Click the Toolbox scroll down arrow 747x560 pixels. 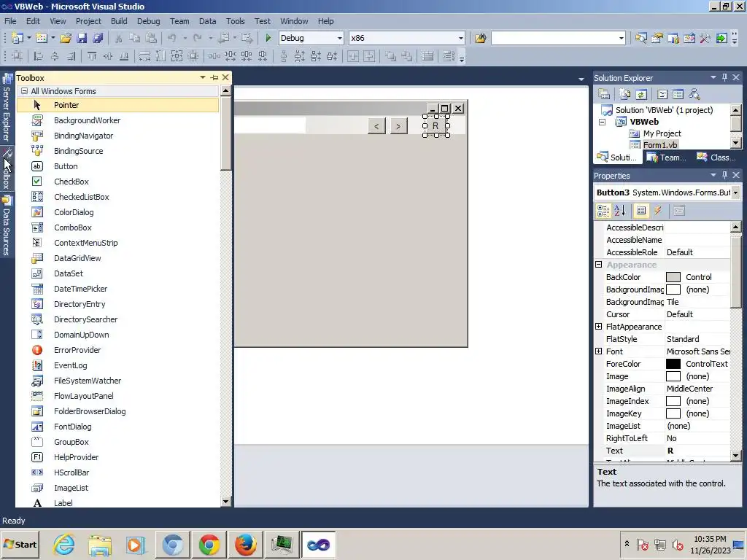(226, 502)
